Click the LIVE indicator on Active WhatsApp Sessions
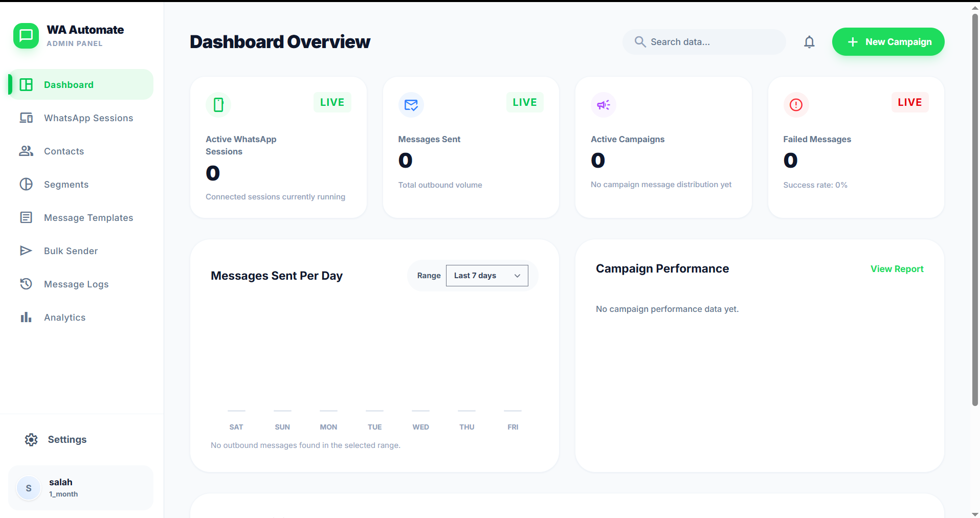The width and height of the screenshot is (980, 518). [x=332, y=102]
